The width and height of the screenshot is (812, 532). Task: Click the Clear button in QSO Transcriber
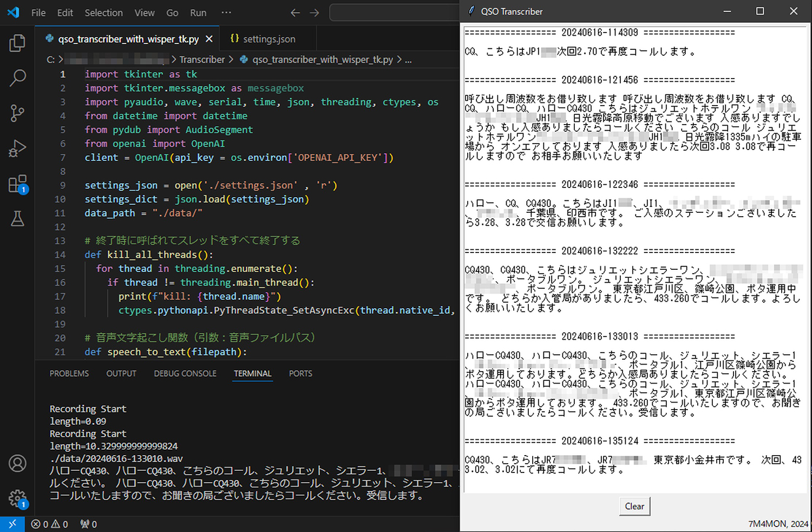(634, 506)
